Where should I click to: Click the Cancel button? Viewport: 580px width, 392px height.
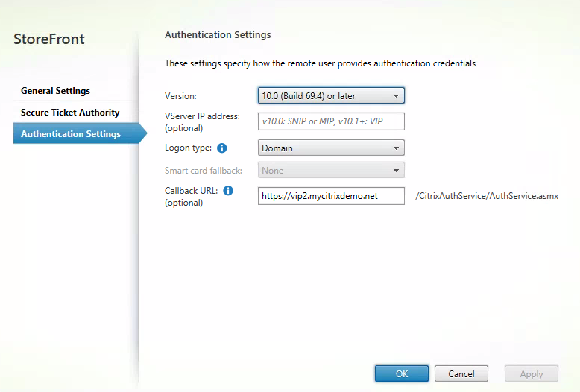(x=461, y=373)
